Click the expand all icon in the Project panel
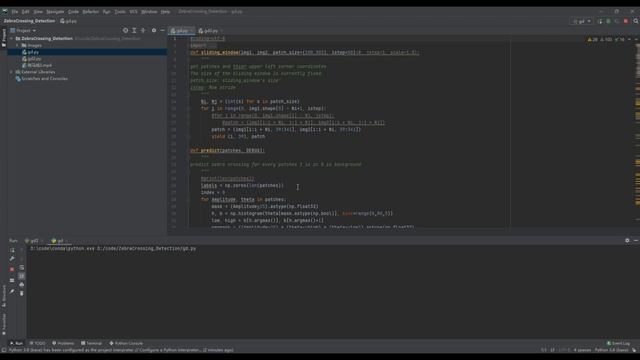 [x=134, y=31]
